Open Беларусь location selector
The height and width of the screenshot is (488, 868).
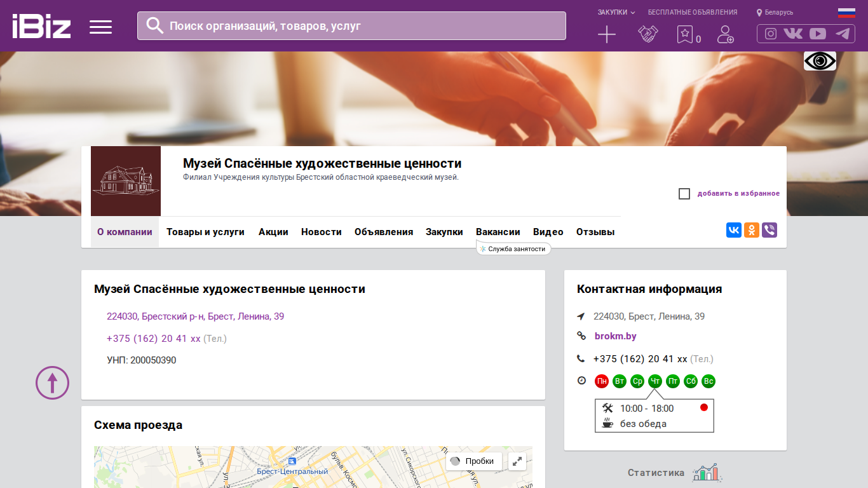click(775, 12)
